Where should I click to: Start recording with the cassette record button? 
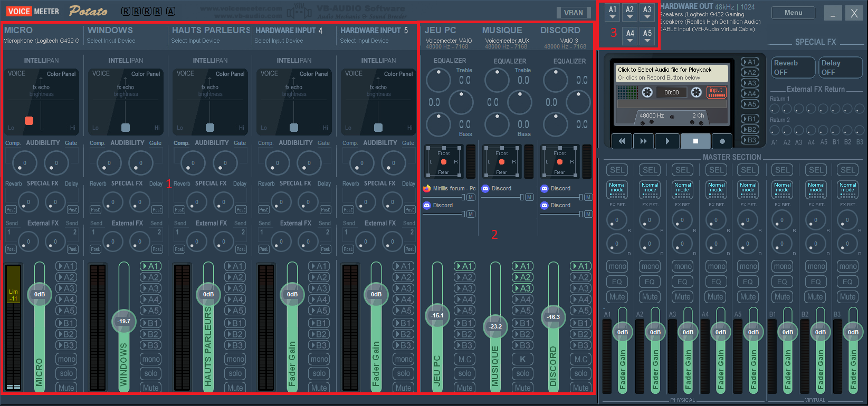[722, 141]
